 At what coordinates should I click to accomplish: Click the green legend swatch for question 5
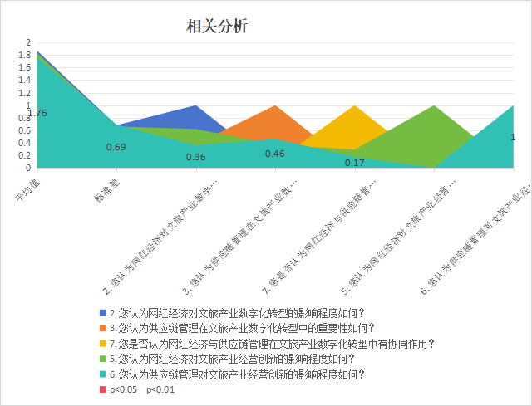point(103,359)
